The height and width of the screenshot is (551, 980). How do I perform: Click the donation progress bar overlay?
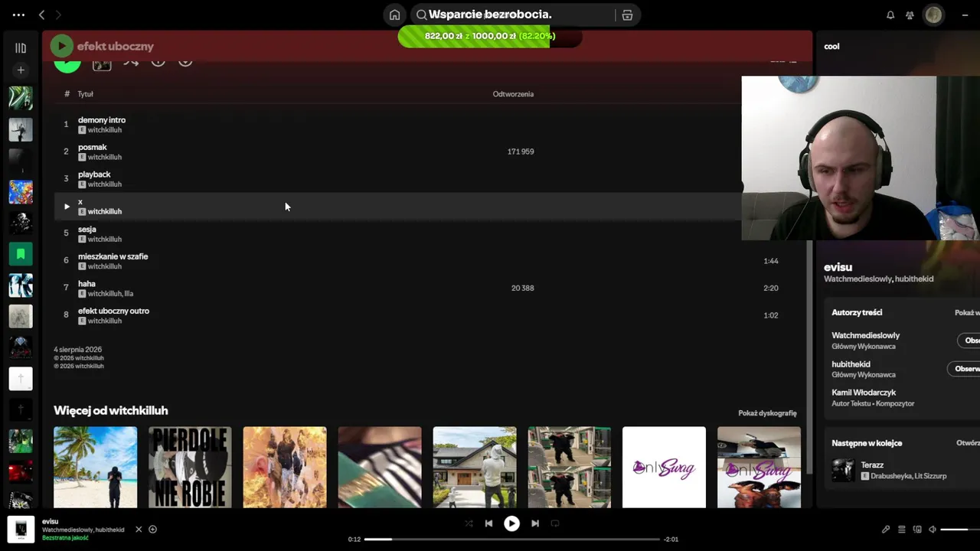point(490,36)
